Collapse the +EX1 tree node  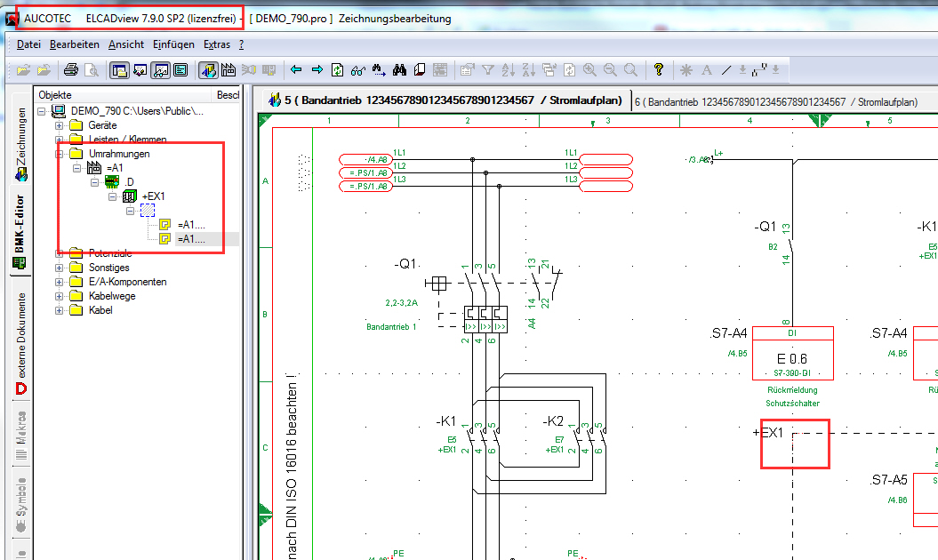pyautogui.click(x=112, y=196)
